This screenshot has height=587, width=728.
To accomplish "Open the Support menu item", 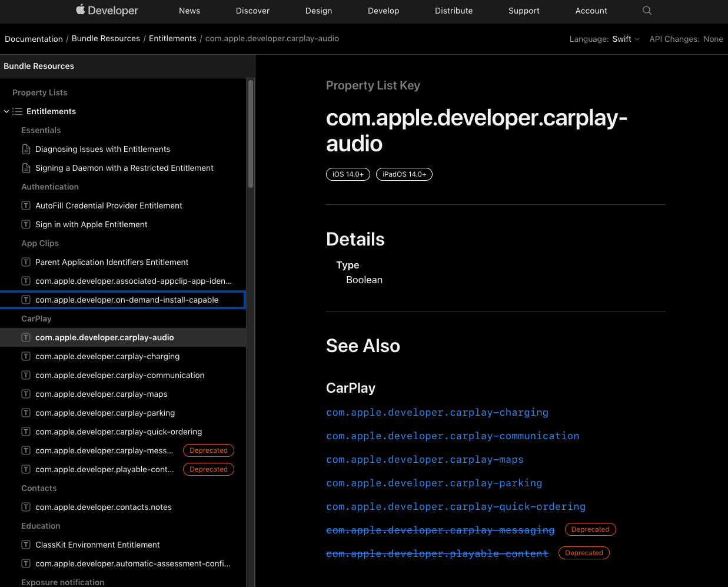I will pos(524,11).
